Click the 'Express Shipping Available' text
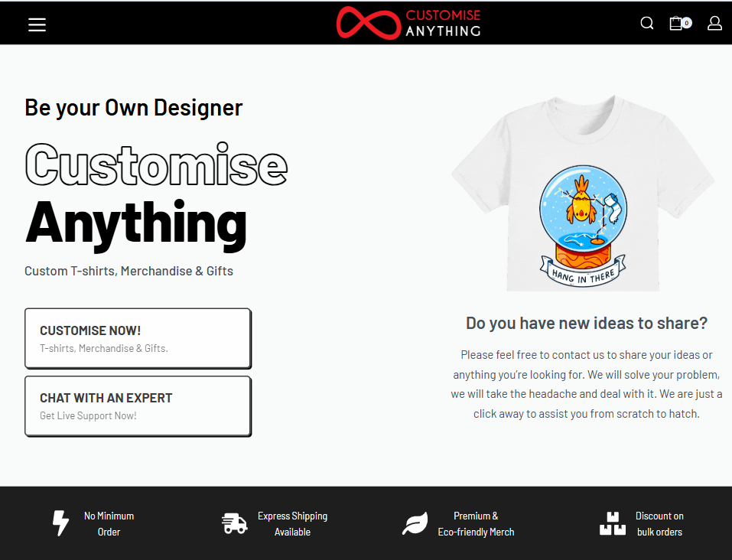This screenshot has height=560, width=732. point(292,524)
